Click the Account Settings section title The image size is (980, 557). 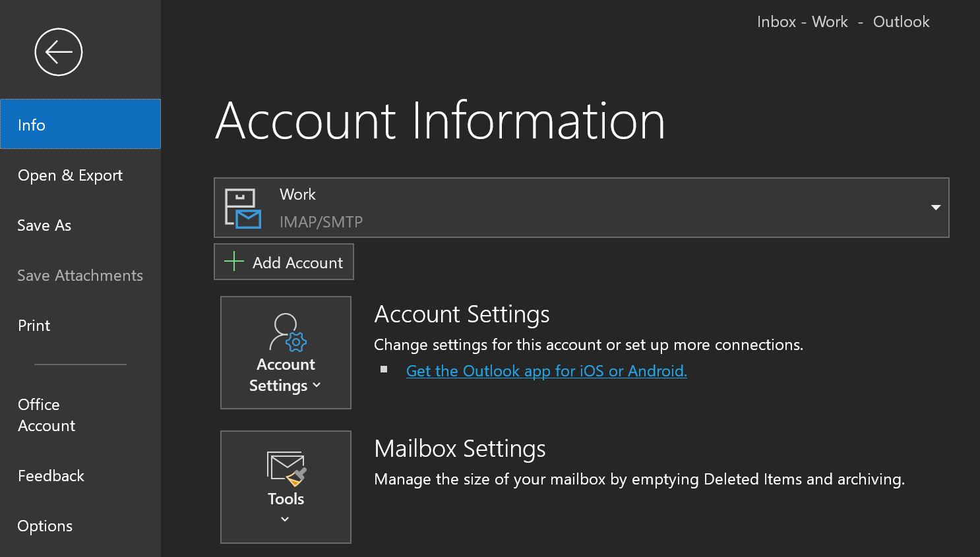pyautogui.click(x=462, y=314)
